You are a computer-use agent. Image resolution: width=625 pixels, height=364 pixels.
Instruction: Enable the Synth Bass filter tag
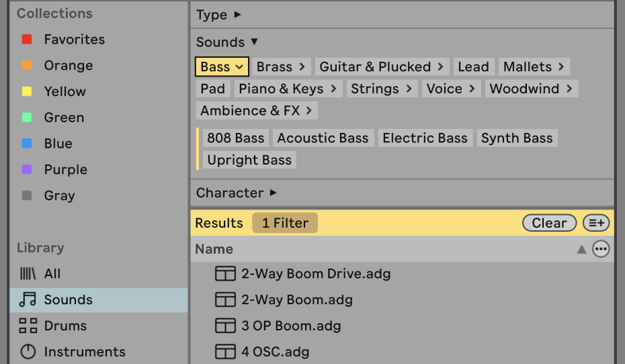(517, 138)
